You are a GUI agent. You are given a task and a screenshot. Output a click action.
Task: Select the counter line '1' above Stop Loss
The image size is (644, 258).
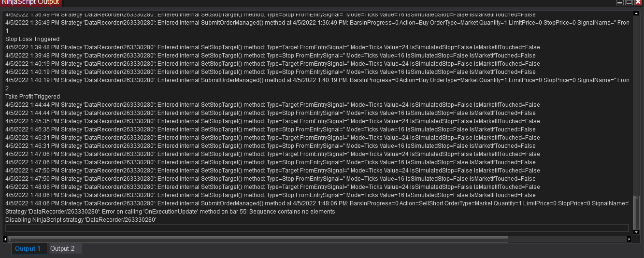coord(7,31)
